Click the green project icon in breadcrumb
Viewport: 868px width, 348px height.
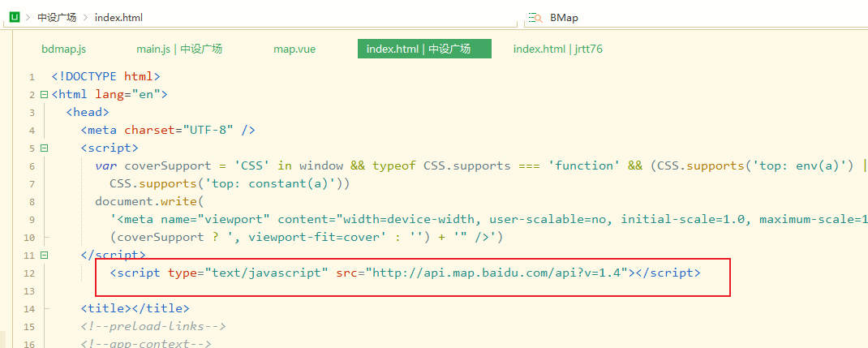15,17
